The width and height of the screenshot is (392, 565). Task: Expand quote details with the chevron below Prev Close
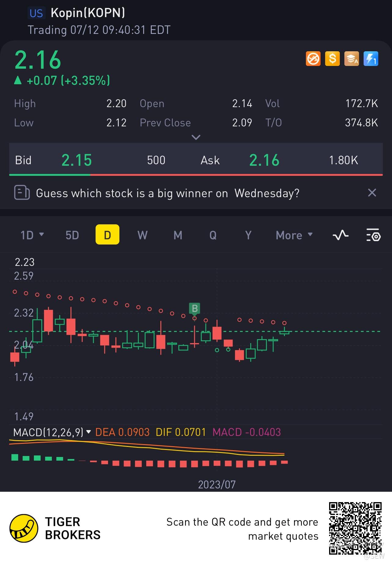(196, 137)
